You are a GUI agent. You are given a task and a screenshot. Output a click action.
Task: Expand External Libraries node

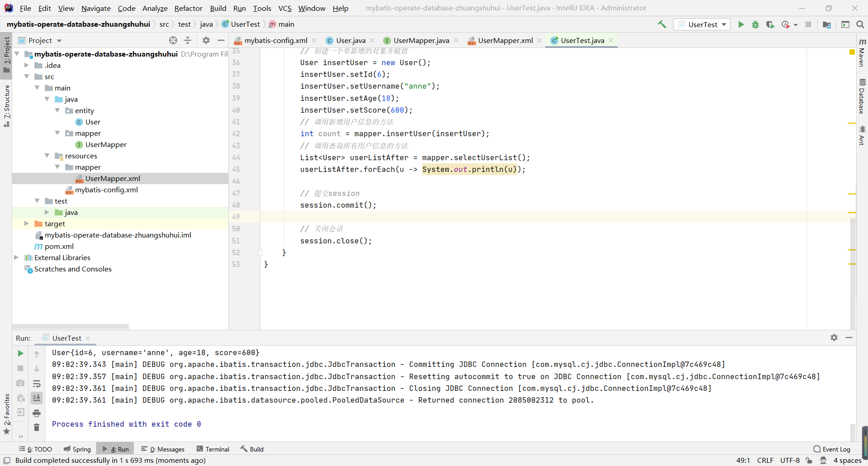[x=16, y=257]
